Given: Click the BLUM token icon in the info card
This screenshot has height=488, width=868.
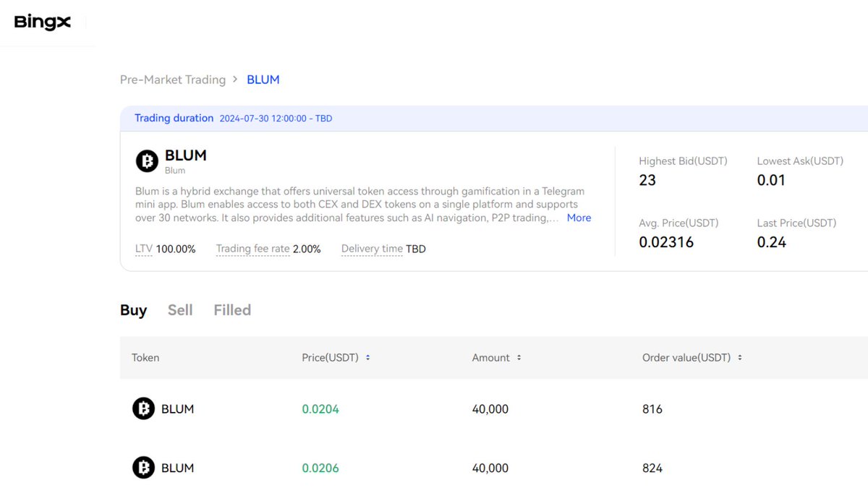Looking at the screenshot, I should [147, 161].
